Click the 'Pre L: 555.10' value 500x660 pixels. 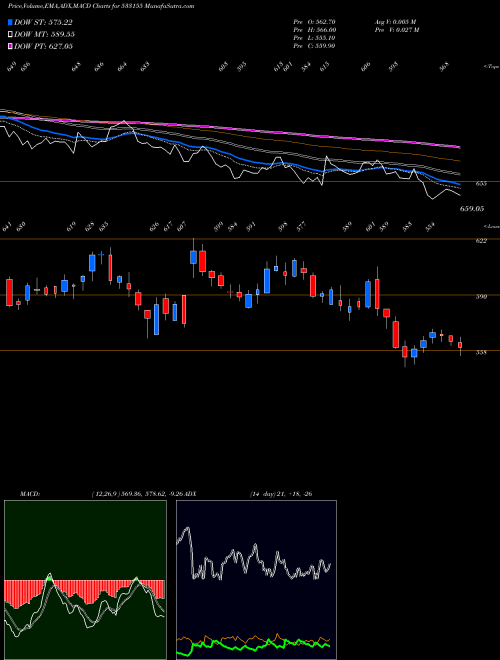coord(314,38)
